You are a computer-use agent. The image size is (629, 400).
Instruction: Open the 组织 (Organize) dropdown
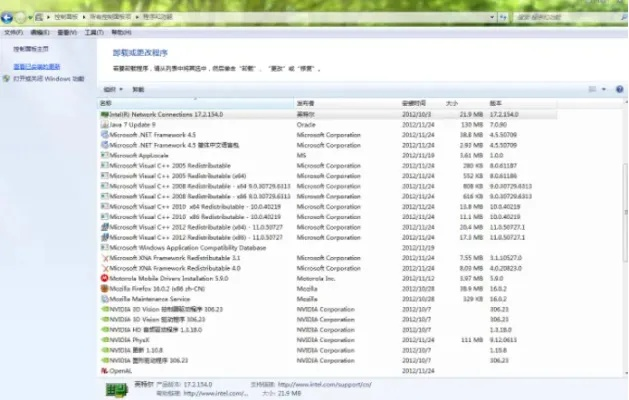(111, 89)
